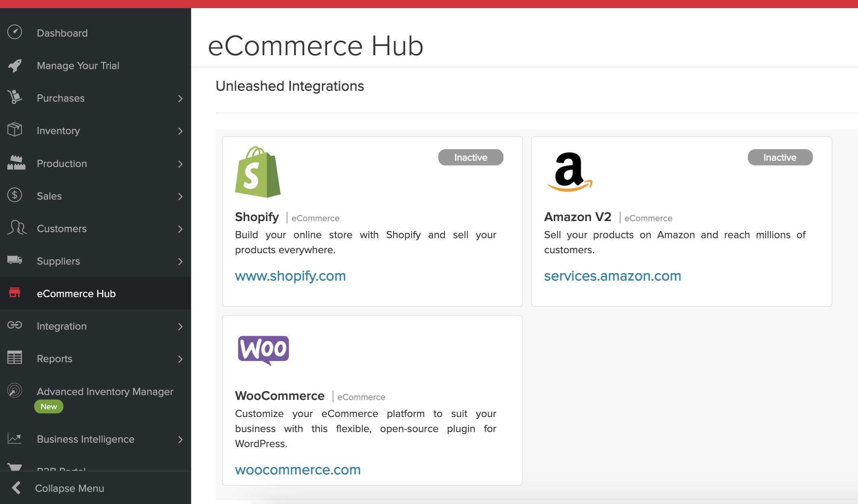Open the www.shopify.com link
The width and height of the screenshot is (858, 504).
tap(290, 276)
